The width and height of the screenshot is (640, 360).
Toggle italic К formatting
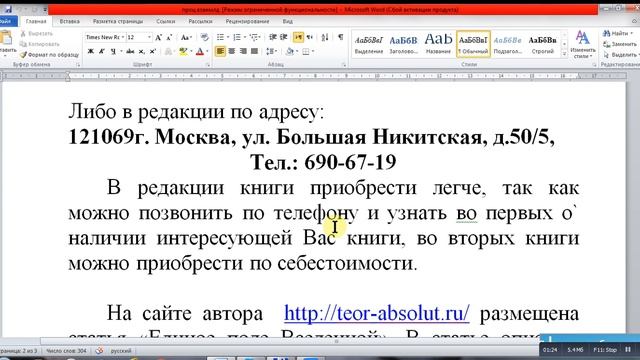click(x=102, y=51)
